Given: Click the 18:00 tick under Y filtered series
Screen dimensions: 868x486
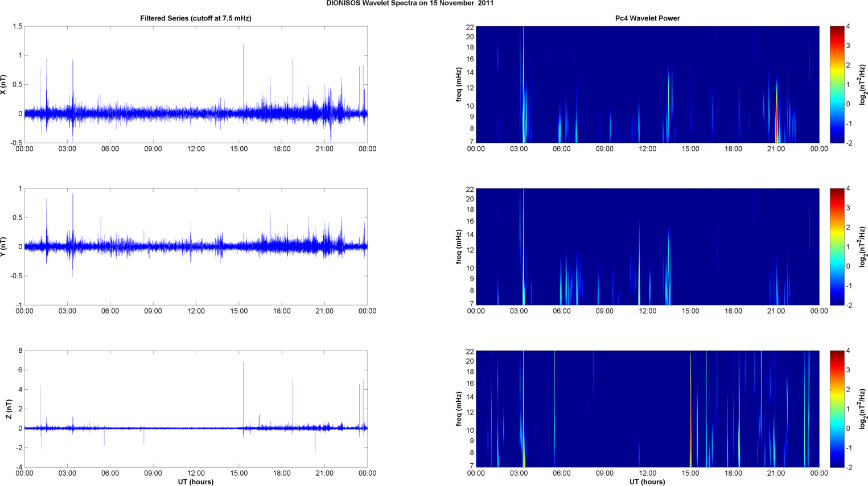Looking at the screenshot, I should [282, 311].
